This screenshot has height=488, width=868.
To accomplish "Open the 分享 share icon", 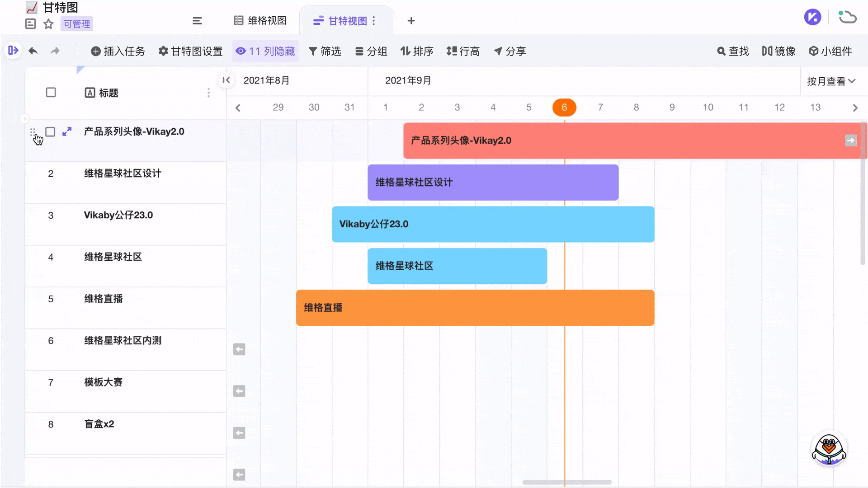I will (498, 51).
